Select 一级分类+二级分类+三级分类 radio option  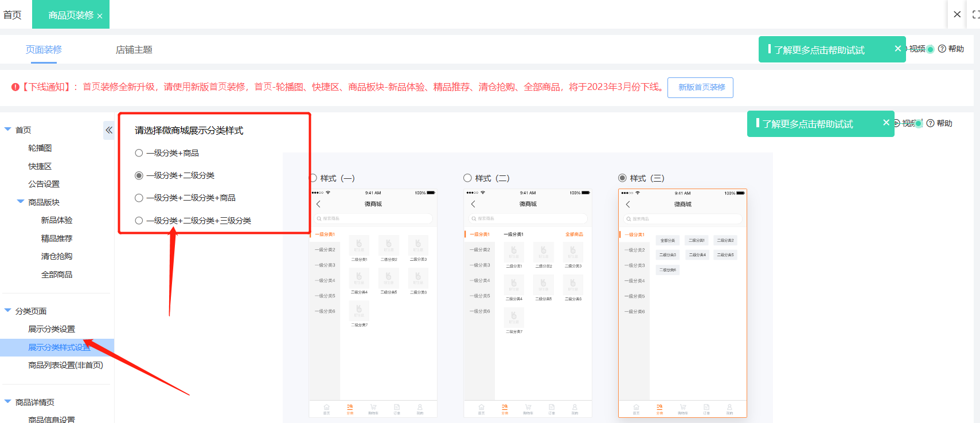(139, 221)
